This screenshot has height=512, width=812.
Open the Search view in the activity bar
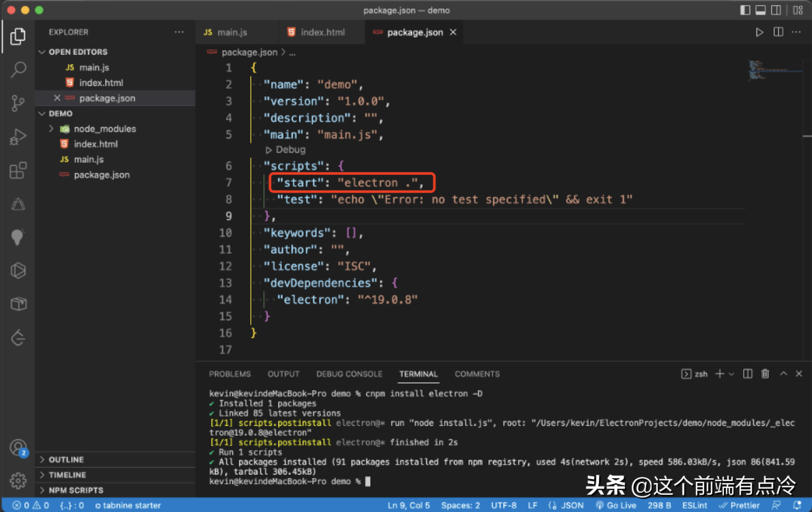pyautogui.click(x=18, y=70)
